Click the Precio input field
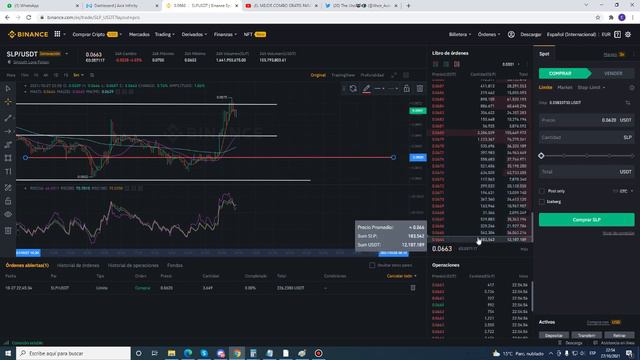Viewport: 640px width, 360px height. 587,120
